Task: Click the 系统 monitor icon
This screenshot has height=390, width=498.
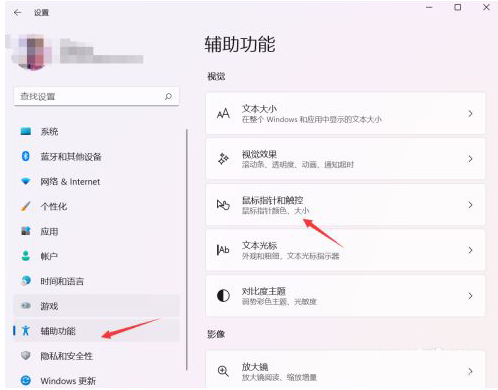Action: (26, 131)
